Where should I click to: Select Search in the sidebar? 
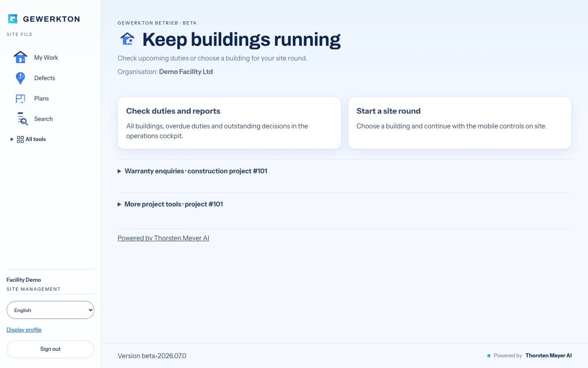[43, 119]
